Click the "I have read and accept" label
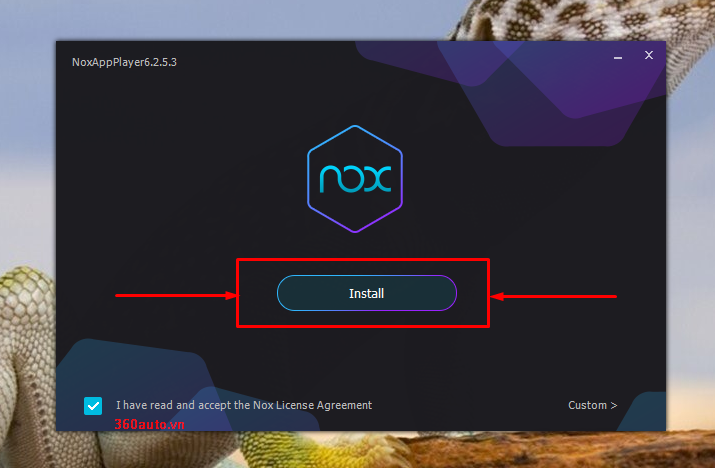Image resolution: width=715 pixels, height=468 pixels. 182,405
